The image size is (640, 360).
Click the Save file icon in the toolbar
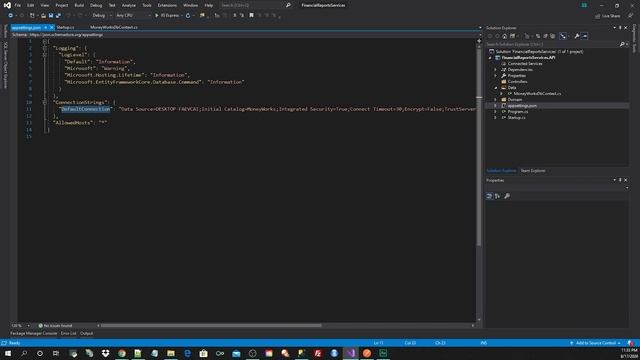pyautogui.click(x=51, y=16)
